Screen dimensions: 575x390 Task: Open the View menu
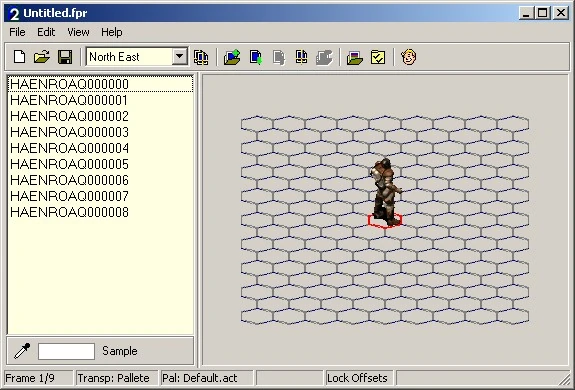pos(78,32)
